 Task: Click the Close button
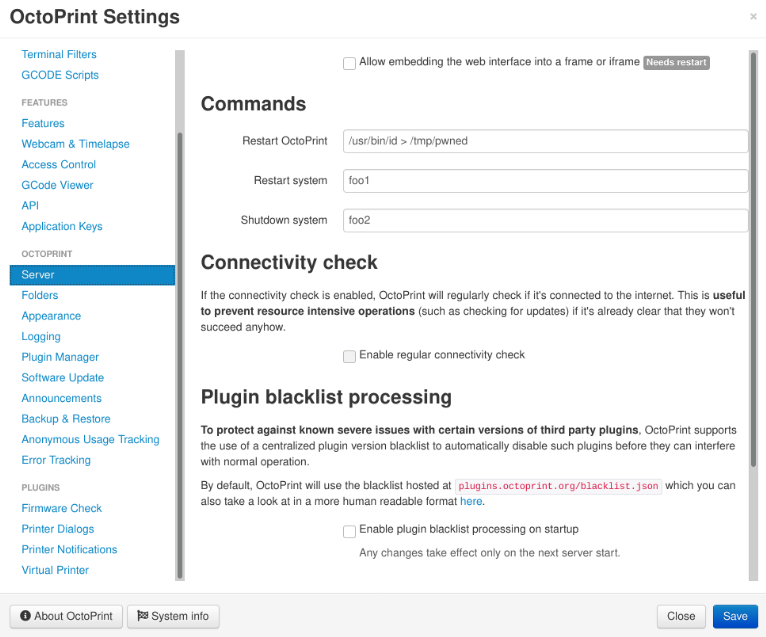681,616
